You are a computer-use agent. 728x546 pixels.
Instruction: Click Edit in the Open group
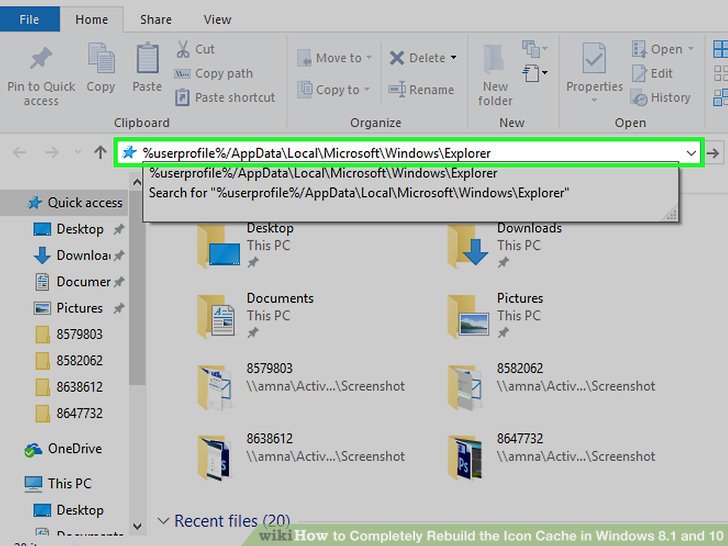click(652, 73)
